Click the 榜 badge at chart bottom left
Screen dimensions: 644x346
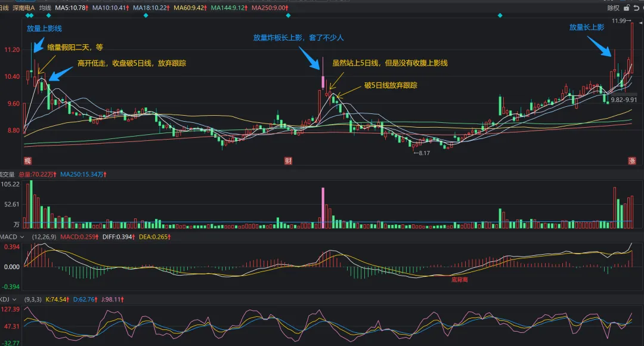tap(27, 160)
